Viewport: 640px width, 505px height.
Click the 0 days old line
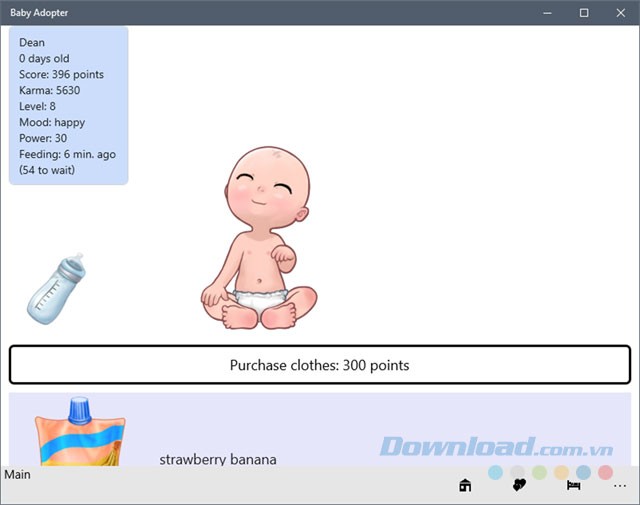[44, 58]
